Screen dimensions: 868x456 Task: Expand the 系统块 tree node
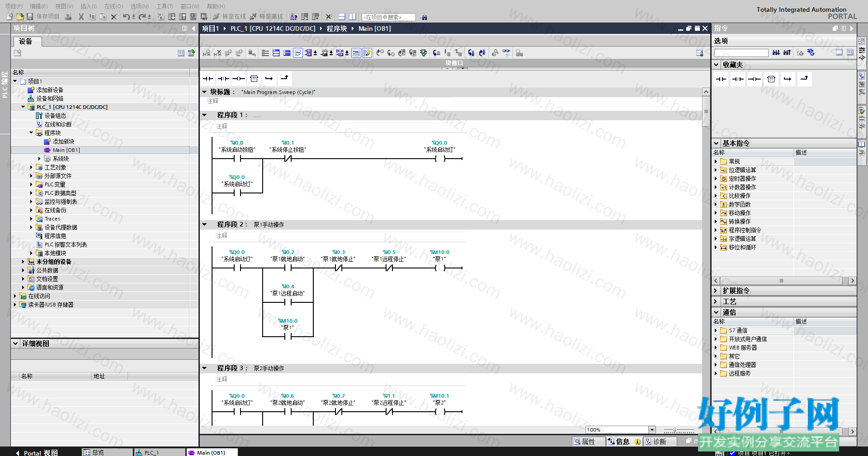click(39, 159)
